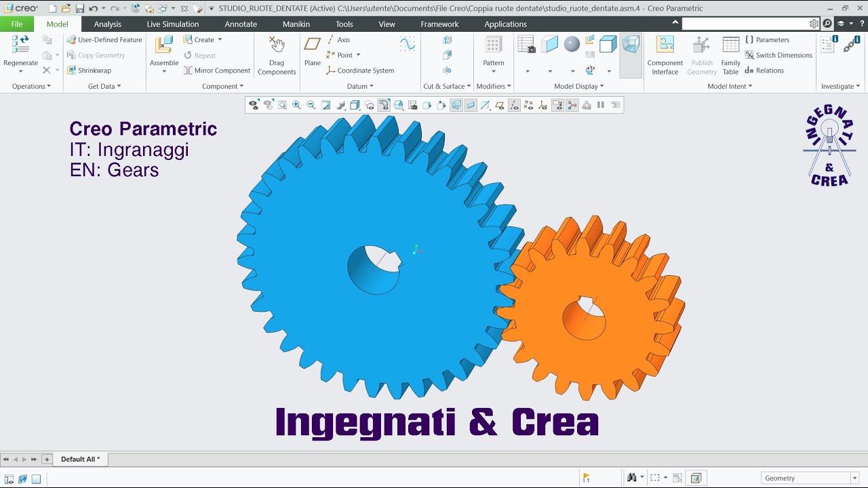The image size is (868, 488).
Task: Select the Default All tab
Action: 80,459
